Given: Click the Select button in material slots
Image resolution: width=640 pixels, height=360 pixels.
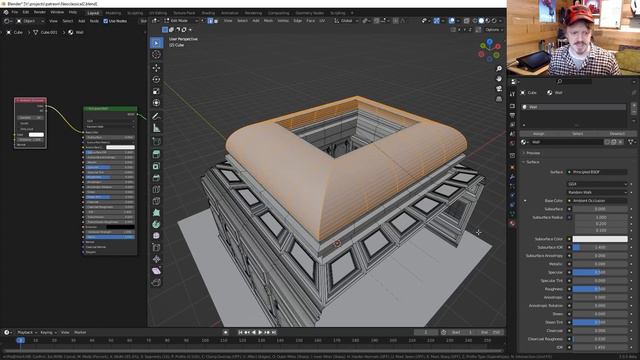Looking at the screenshot, I should [578, 133].
